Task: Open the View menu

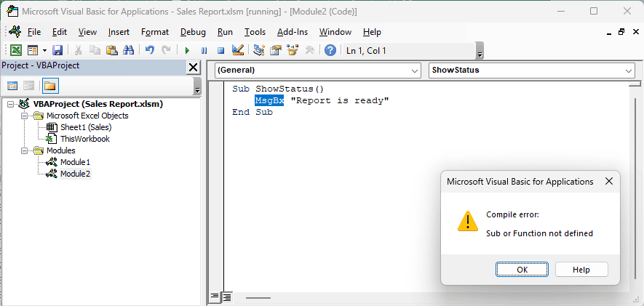Action: tap(87, 32)
